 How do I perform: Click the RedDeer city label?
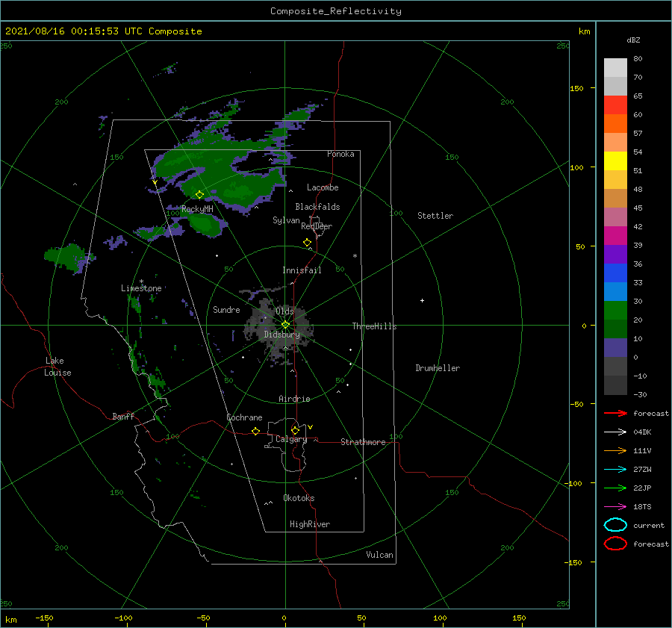tap(317, 226)
